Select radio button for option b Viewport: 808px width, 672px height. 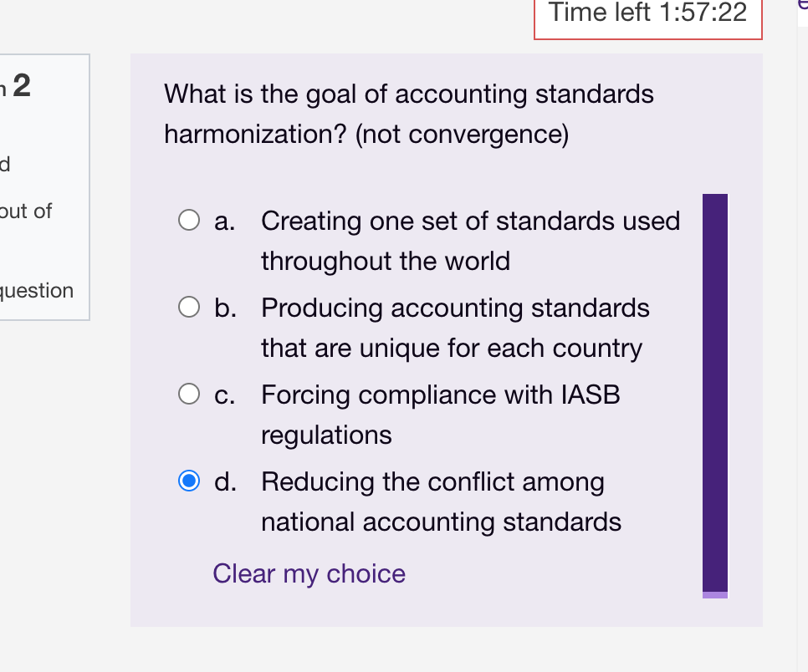point(189,308)
